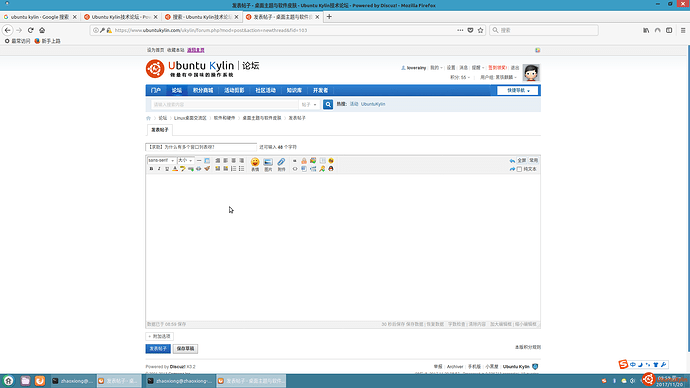Switch editor toolbar to 全部 mode

tap(521, 161)
